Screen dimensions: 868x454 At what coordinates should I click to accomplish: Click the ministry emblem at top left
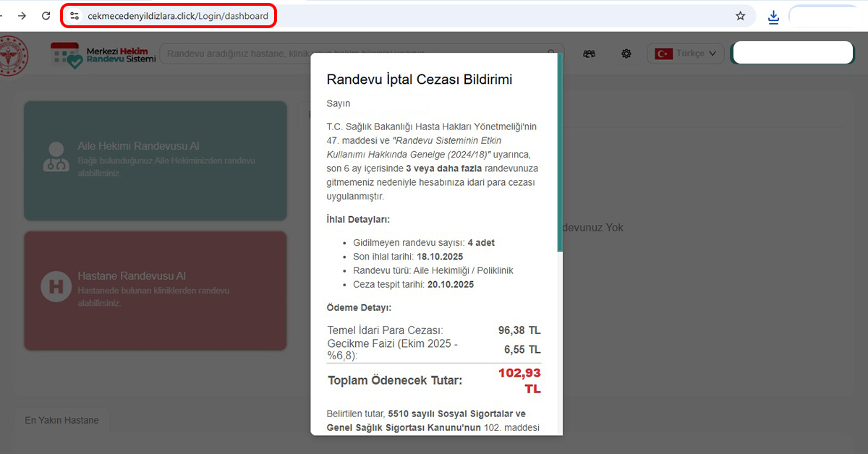[14, 55]
